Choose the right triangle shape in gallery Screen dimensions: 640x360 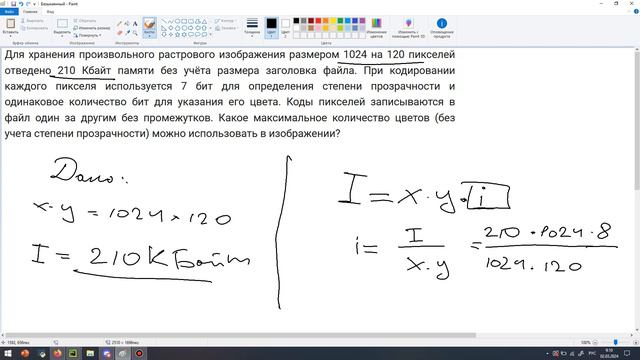coord(164,28)
